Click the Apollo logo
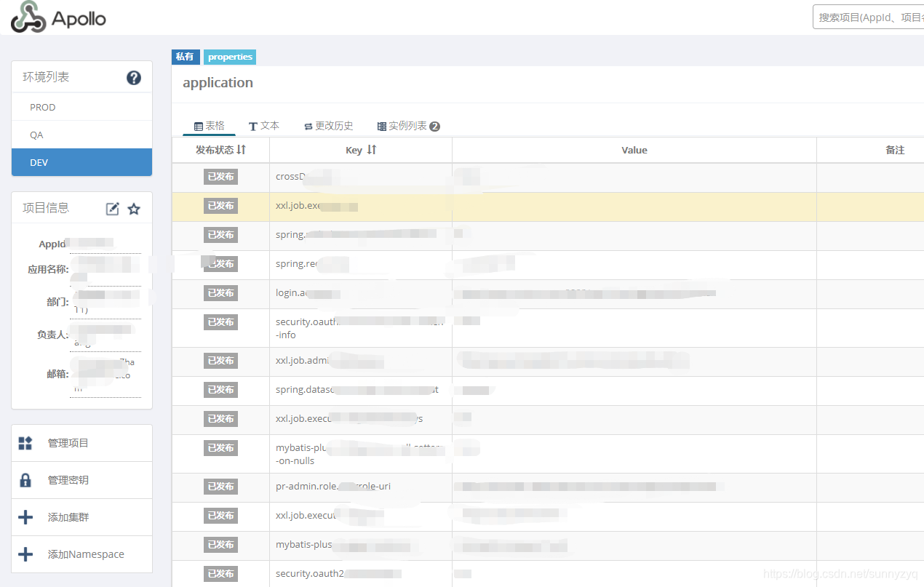The width and height of the screenshot is (924, 587). [57, 17]
